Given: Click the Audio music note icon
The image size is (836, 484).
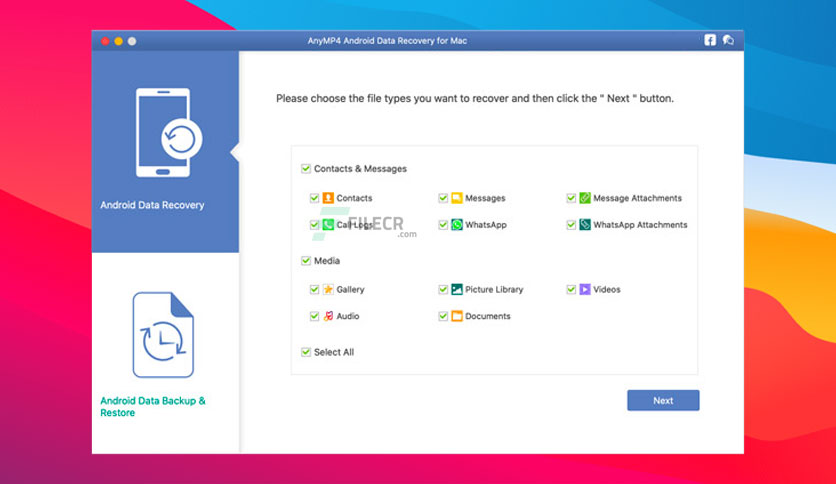Looking at the screenshot, I should point(328,316).
